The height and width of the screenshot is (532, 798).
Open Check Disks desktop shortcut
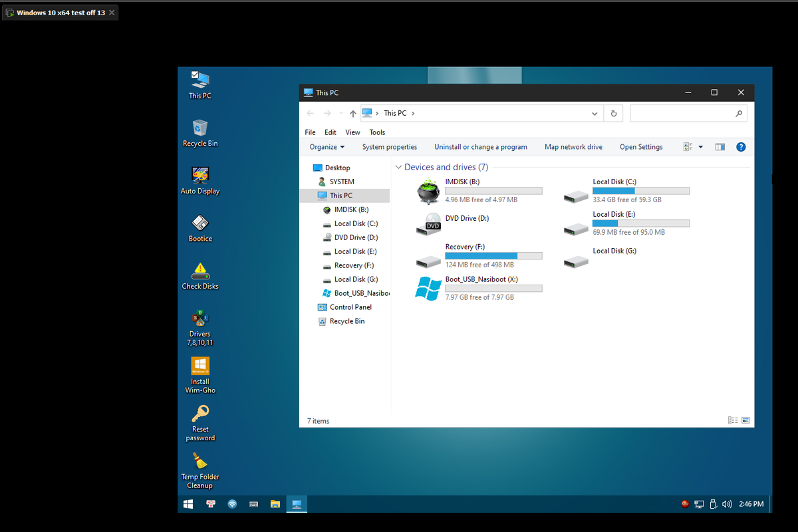point(200,276)
